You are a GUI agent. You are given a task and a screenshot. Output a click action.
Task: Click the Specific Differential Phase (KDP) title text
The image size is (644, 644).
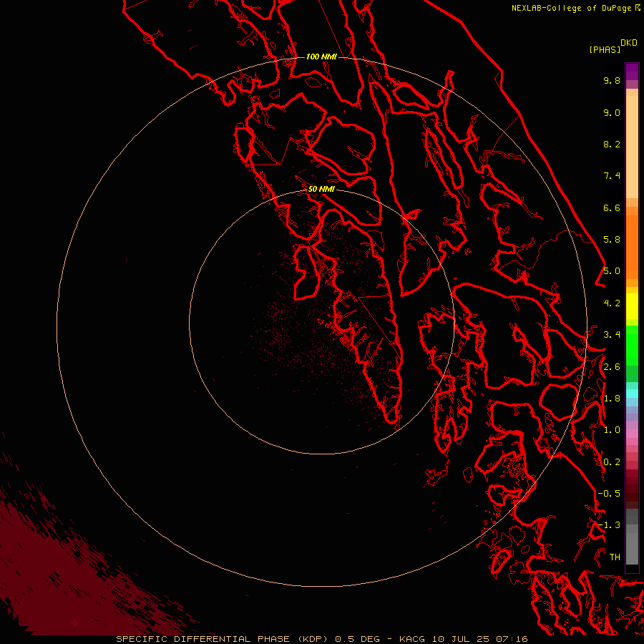coord(222,639)
